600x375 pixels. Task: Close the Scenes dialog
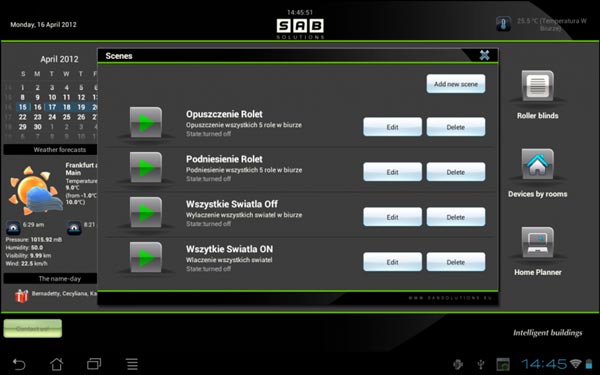[x=484, y=55]
